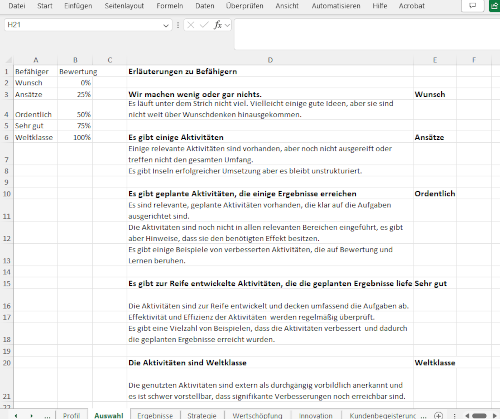Click heading 'Die Aktivitäten sind Weltklasse'

[x=187, y=363]
